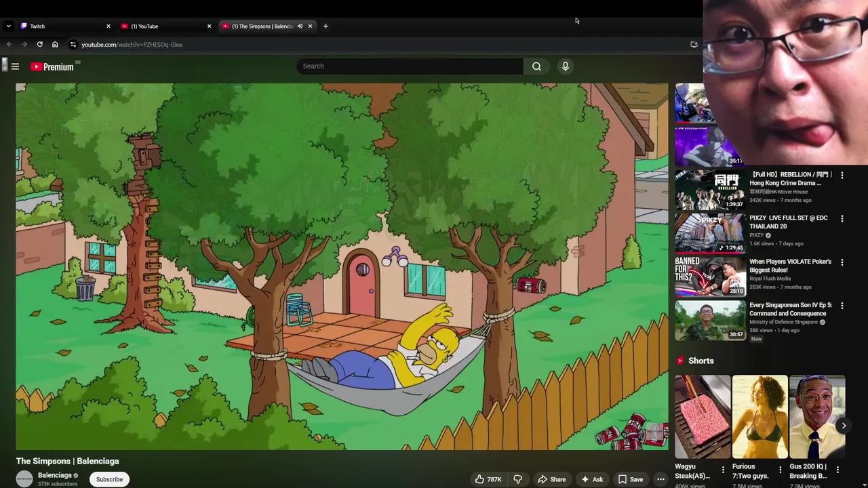Open the Balenciaga channel name link
This screenshot has height=488, width=868.
click(55, 475)
